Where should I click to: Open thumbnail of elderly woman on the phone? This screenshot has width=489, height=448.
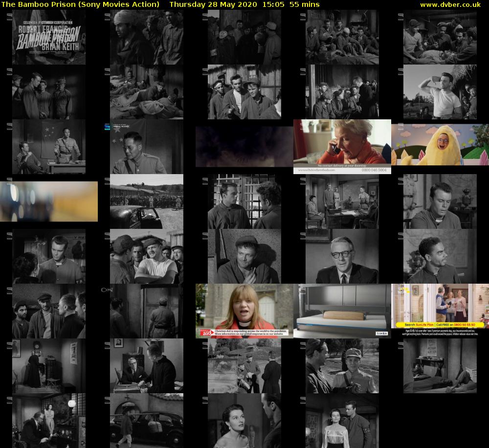342,147
